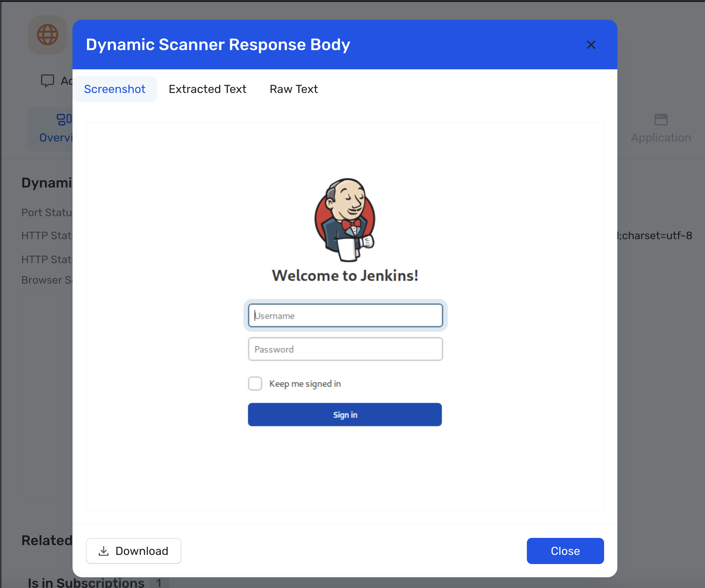Click the Application window icon in the background
Screen dimensions: 705x588
[x=661, y=120]
